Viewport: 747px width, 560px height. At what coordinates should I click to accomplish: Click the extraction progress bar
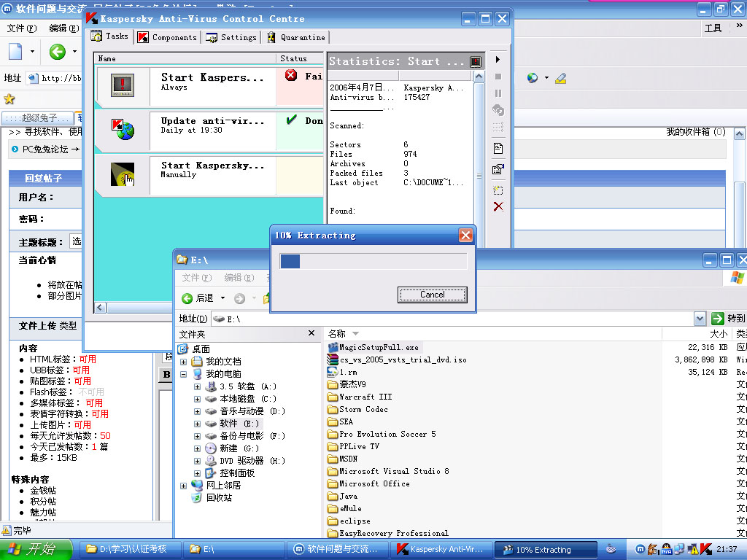(373, 261)
